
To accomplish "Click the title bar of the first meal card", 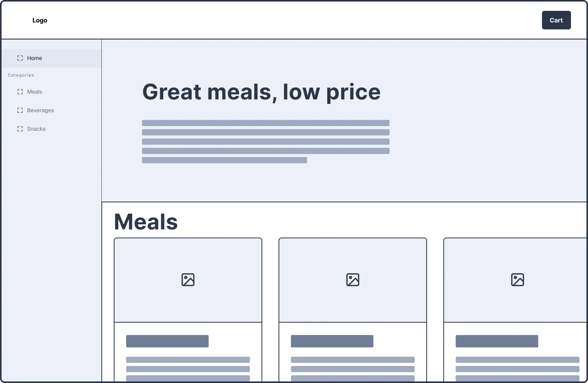I will tap(168, 341).
